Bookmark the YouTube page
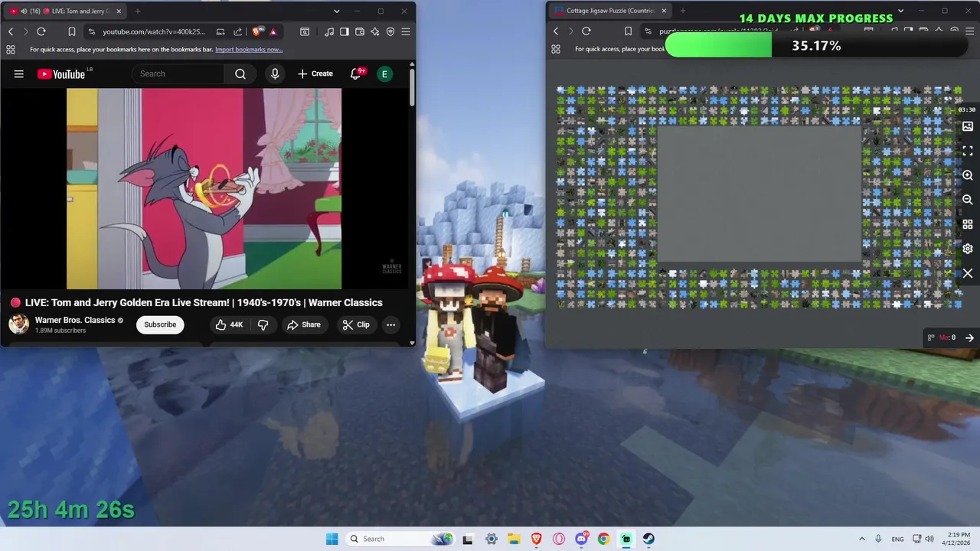The height and width of the screenshot is (551, 980). click(x=71, y=31)
